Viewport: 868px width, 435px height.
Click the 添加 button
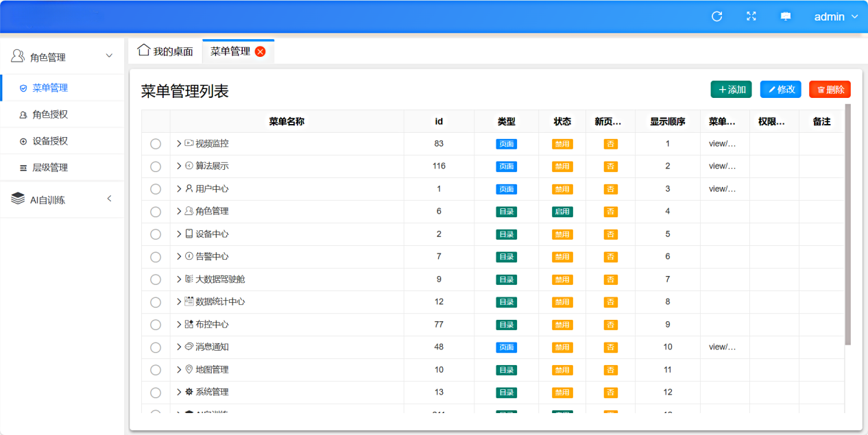[x=732, y=90]
